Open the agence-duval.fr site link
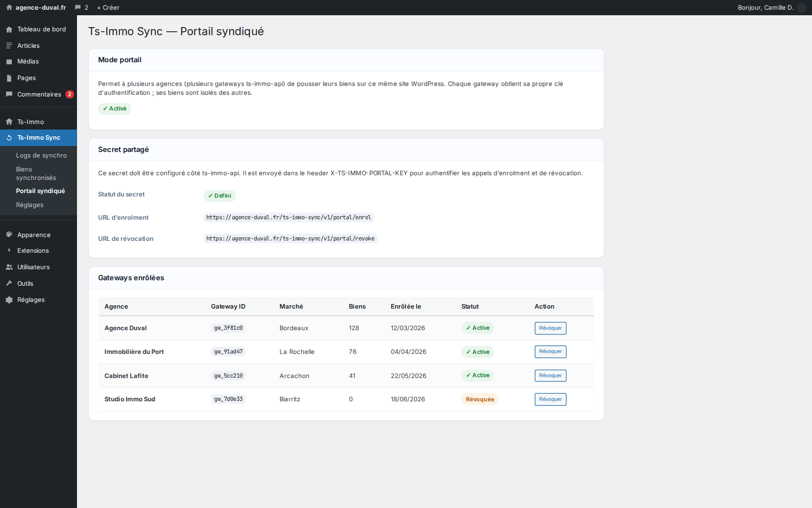Viewport: 812px width, 508px height. pyautogui.click(x=41, y=8)
